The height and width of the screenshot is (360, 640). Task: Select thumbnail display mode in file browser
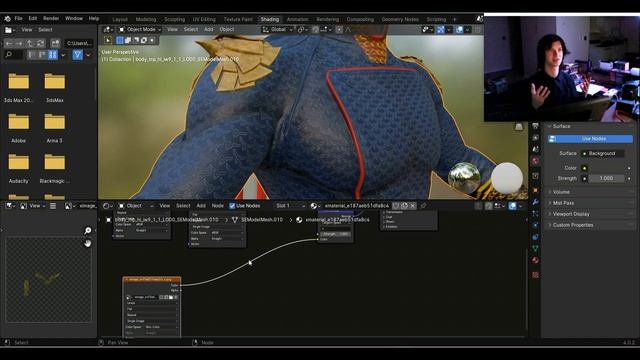tap(53, 55)
